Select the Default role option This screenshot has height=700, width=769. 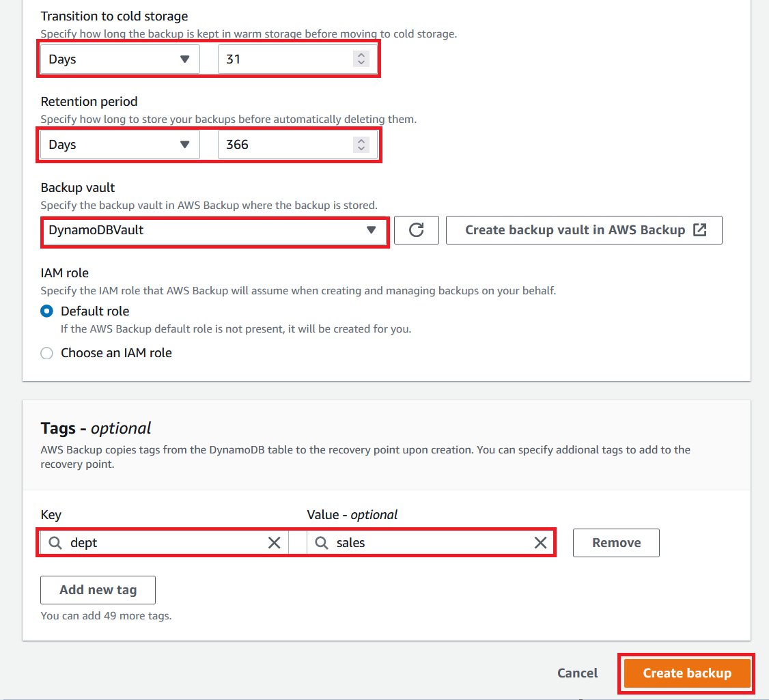(46, 311)
